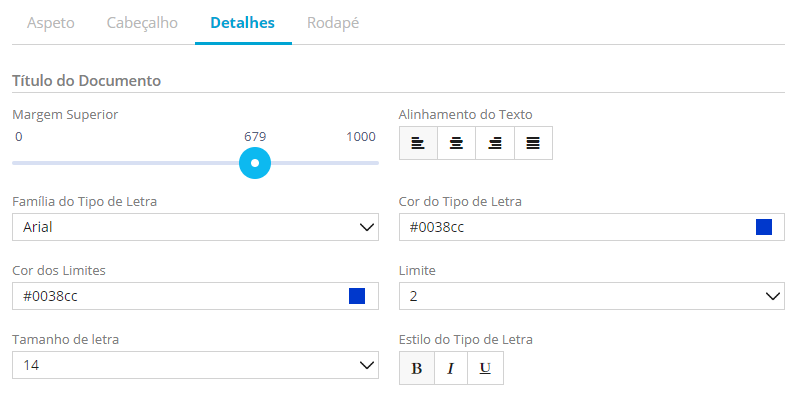799x415 pixels.
Task: Select the Detalhes tab
Action: click(x=243, y=22)
